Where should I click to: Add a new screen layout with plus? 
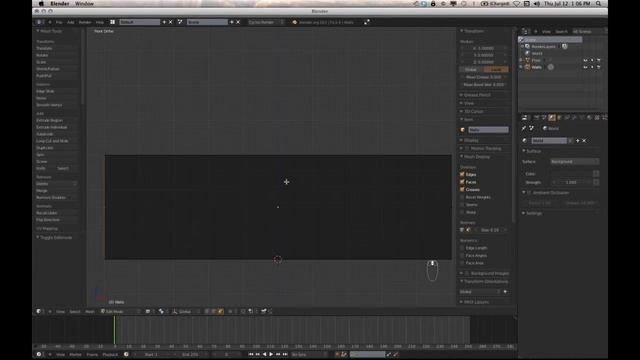click(164, 22)
